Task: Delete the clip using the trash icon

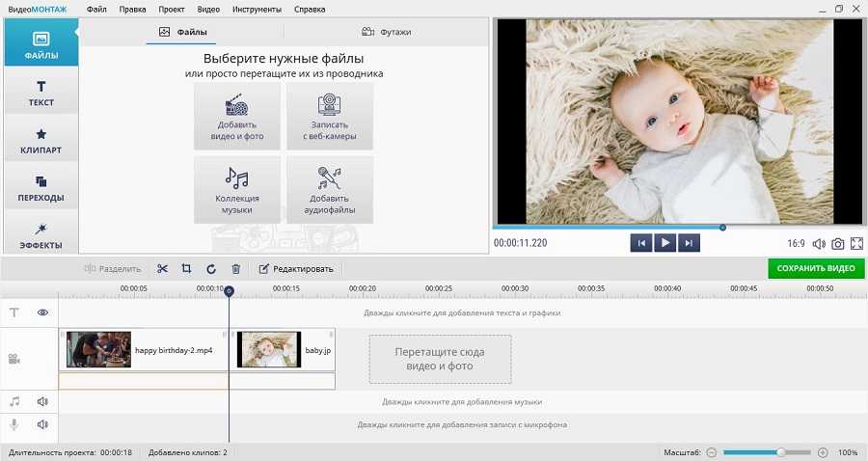Action: [x=235, y=269]
